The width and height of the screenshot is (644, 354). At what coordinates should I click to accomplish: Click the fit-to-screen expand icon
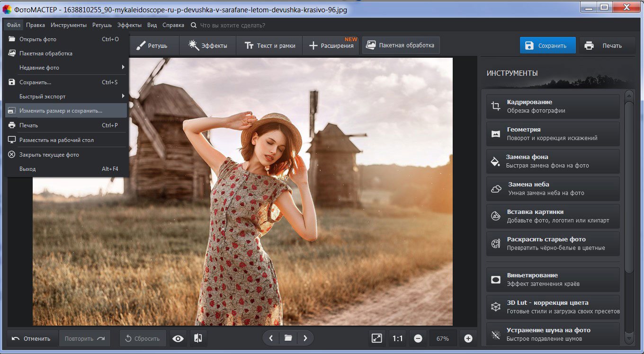click(377, 338)
